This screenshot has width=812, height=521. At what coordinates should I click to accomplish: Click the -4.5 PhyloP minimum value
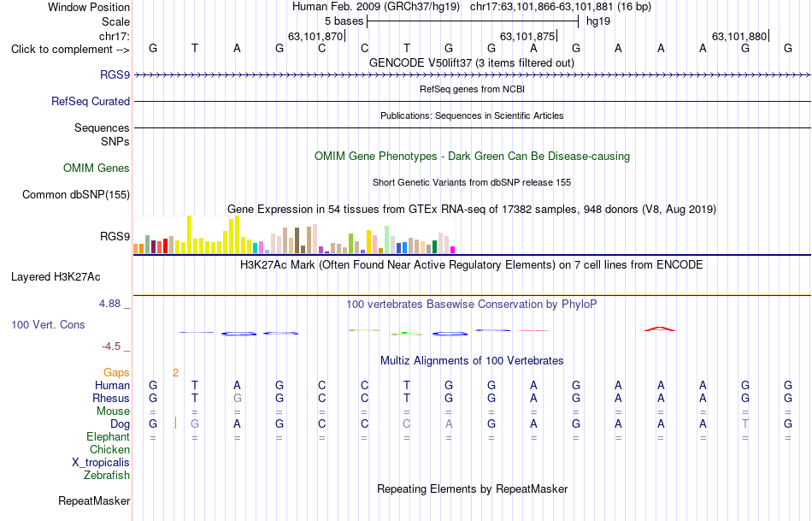[111, 346]
